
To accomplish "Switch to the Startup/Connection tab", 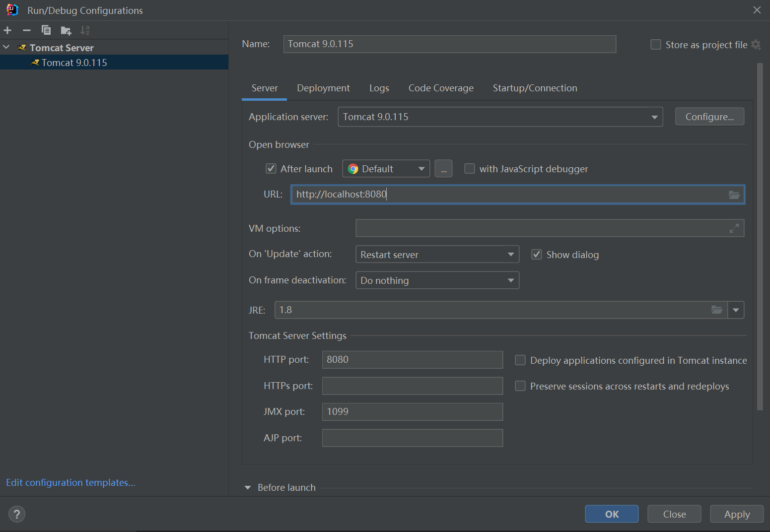I will 535,88.
